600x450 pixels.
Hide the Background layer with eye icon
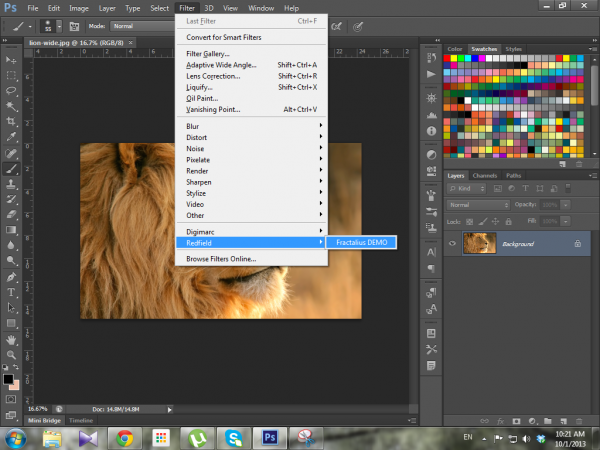(452, 244)
